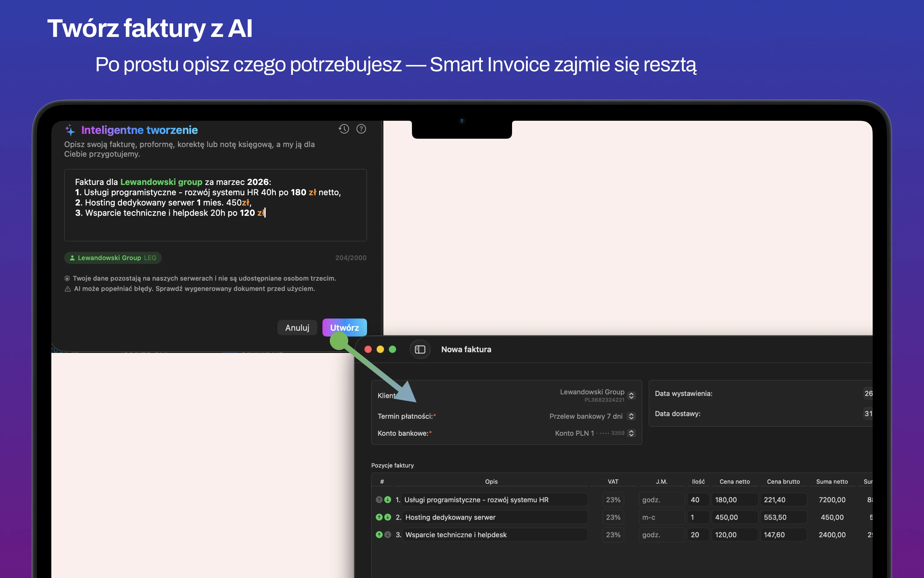The width and height of the screenshot is (924, 578).
Task: Open VAT 23% dropdown for Usługi programistyczne
Action: coord(613,500)
